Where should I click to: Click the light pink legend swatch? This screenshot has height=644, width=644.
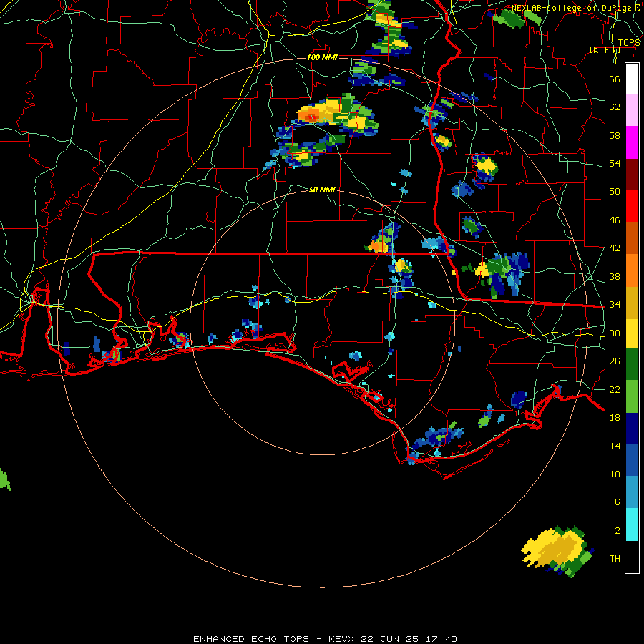(632, 110)
